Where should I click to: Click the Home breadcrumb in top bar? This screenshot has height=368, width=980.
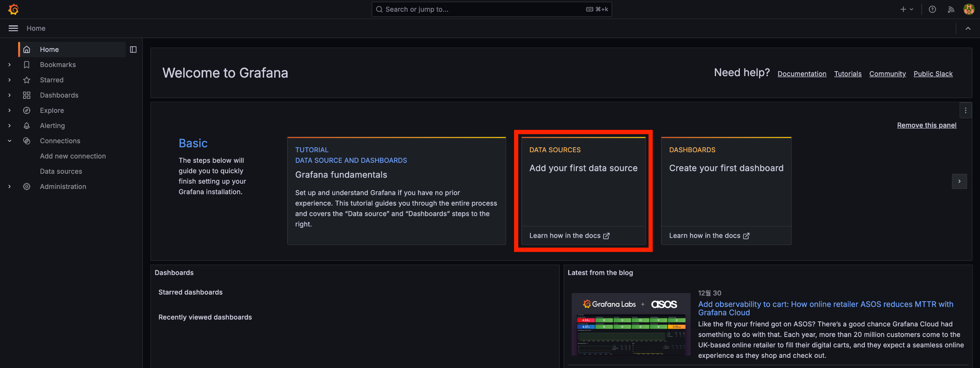(36, 28)
